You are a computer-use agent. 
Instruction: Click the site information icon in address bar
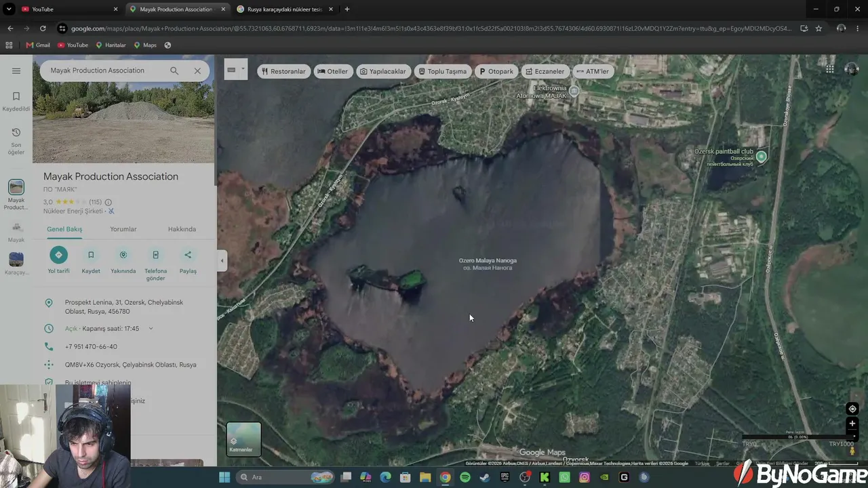coord(62,28)
